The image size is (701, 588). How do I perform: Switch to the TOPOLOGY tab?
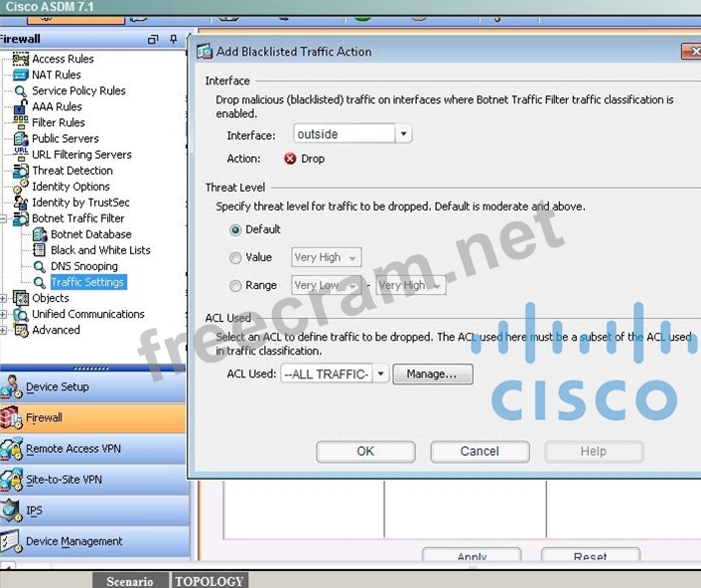(209, 581)
